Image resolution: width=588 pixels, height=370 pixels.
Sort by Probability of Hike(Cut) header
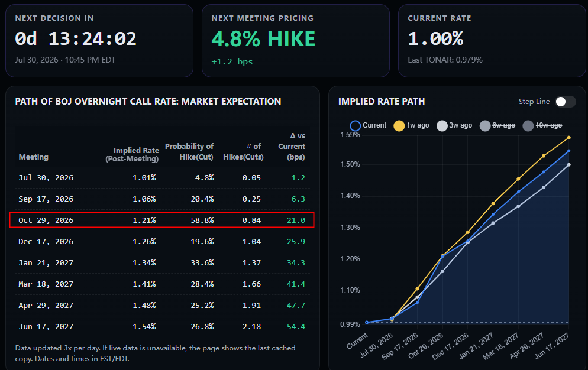coord(189,151)
